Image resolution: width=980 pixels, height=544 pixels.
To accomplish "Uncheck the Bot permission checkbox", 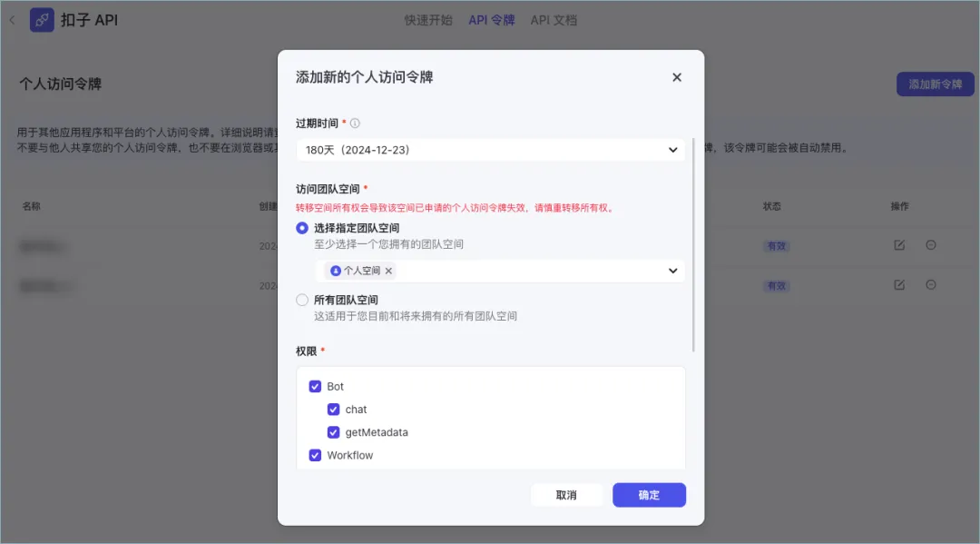I will (x=315, y=386).
